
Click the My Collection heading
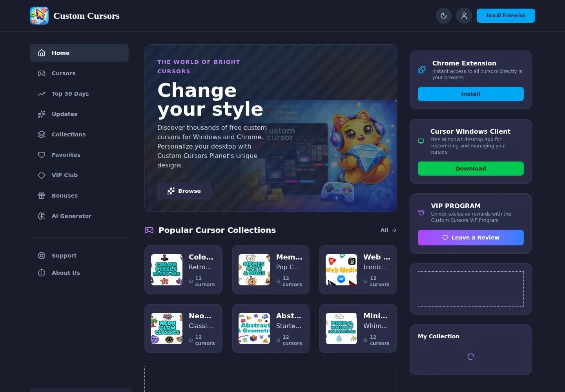click(439, 336)
